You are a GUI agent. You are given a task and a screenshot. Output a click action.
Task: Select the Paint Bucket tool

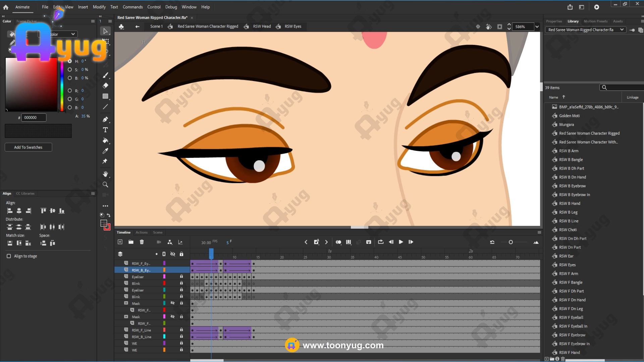pos(105,140)
